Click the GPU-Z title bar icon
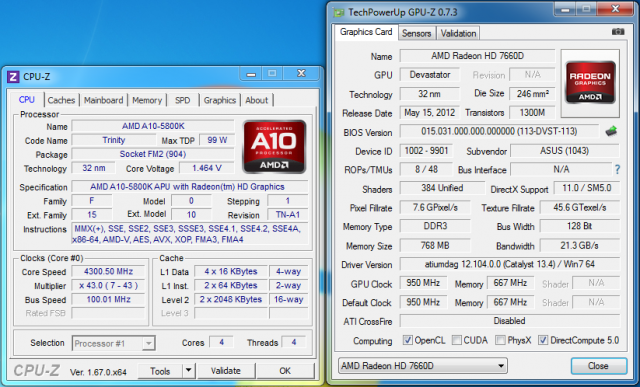The height and width of the screenshot is (387, 640). tap(339, 12)
